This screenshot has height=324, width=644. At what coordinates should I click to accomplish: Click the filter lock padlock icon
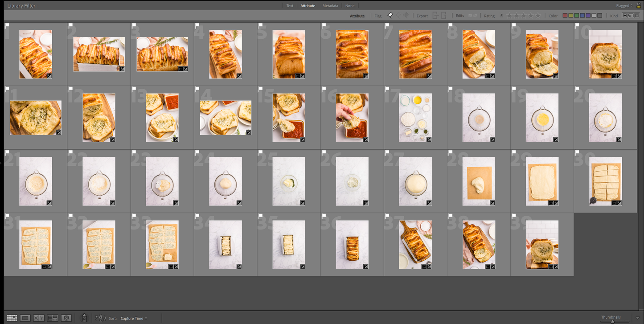point(638,5)
